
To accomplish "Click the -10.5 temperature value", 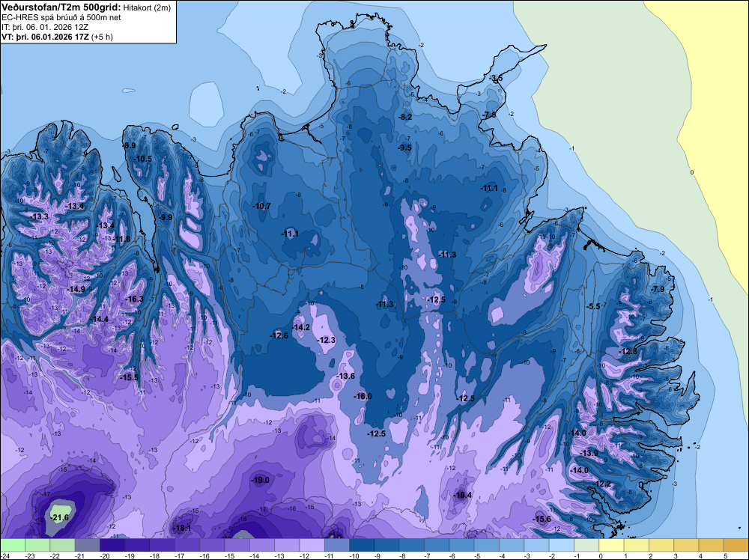I will pos(143,159).
